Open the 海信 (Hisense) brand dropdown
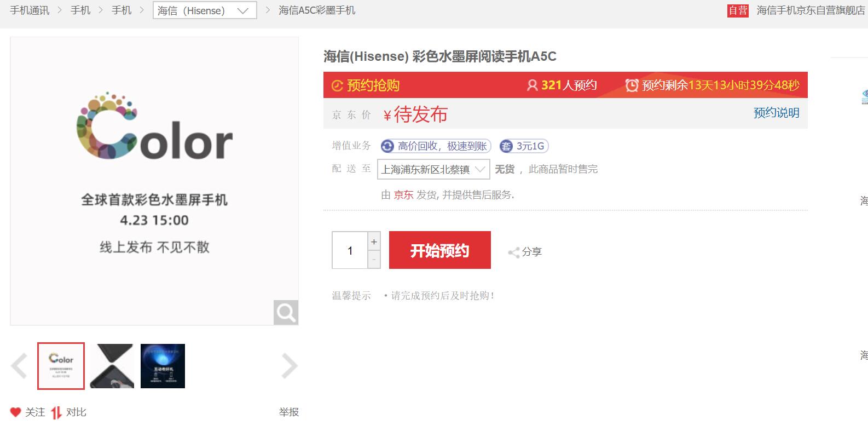 (205, 10)
